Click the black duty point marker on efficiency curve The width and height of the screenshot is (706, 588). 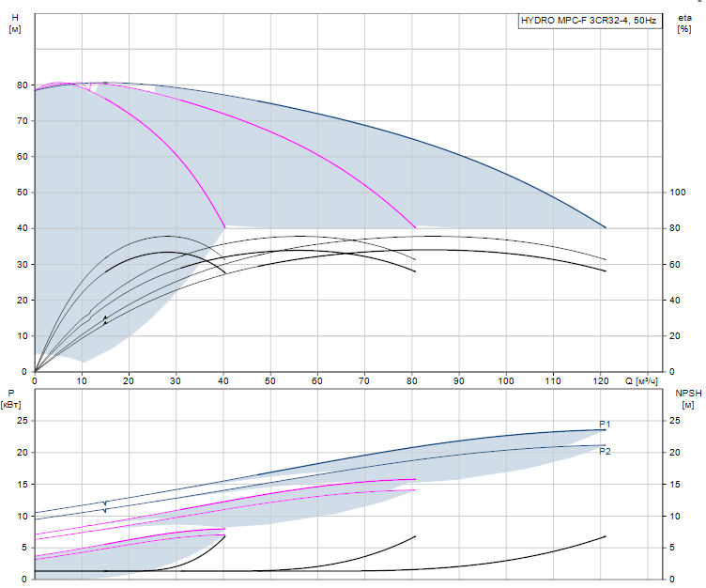105,319
